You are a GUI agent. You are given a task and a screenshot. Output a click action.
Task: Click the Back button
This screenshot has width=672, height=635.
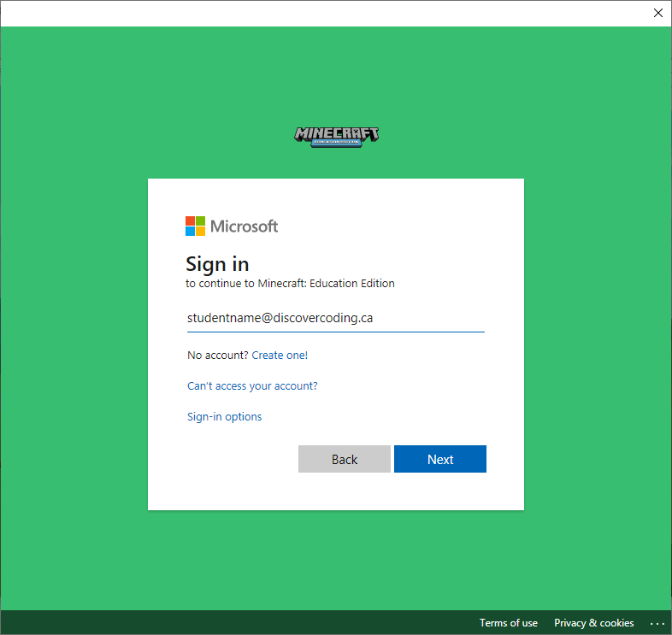345,459
